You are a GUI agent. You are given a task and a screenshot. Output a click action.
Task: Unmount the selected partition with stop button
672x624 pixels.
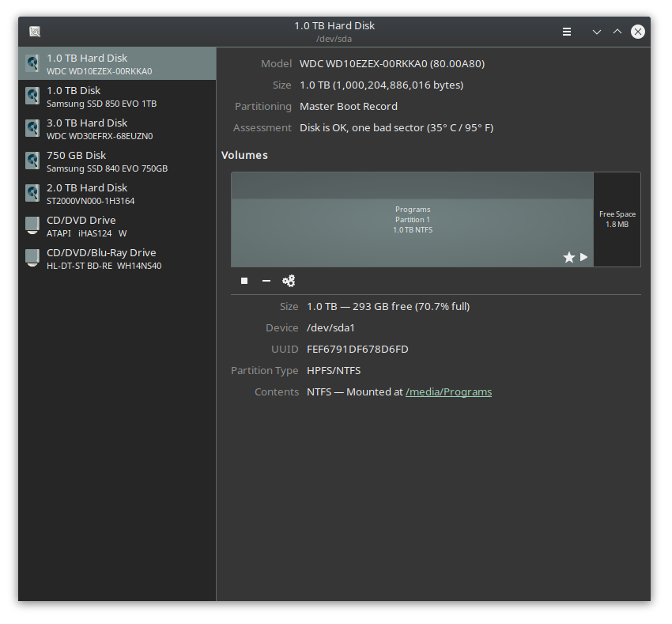pyautogui.click(x=244, y=281)
